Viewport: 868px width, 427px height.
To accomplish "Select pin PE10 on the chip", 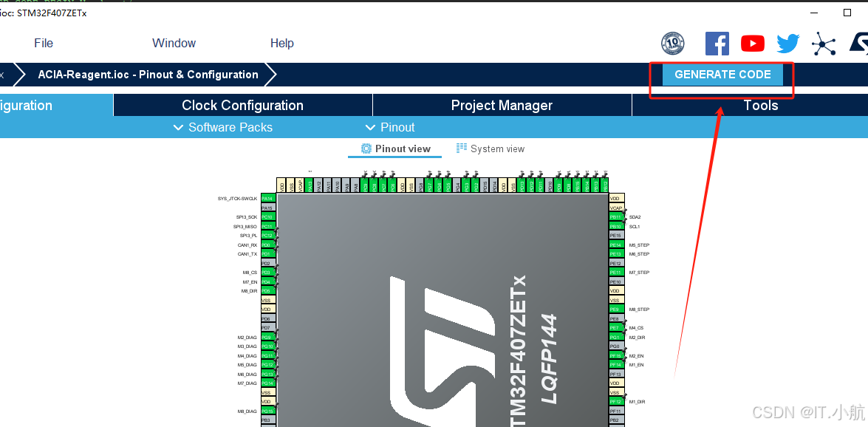I will [x=617, y=282].
